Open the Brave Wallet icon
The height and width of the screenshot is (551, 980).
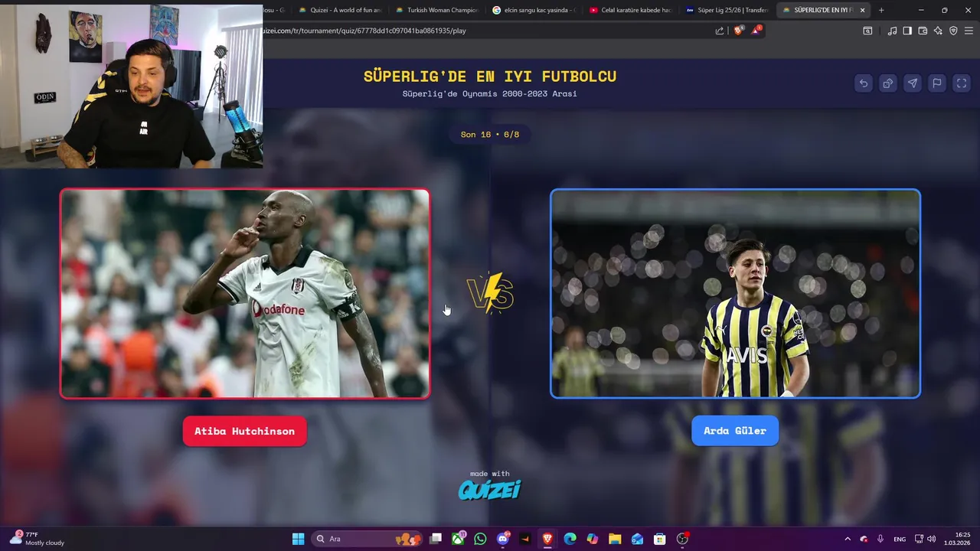pos(923,31)
